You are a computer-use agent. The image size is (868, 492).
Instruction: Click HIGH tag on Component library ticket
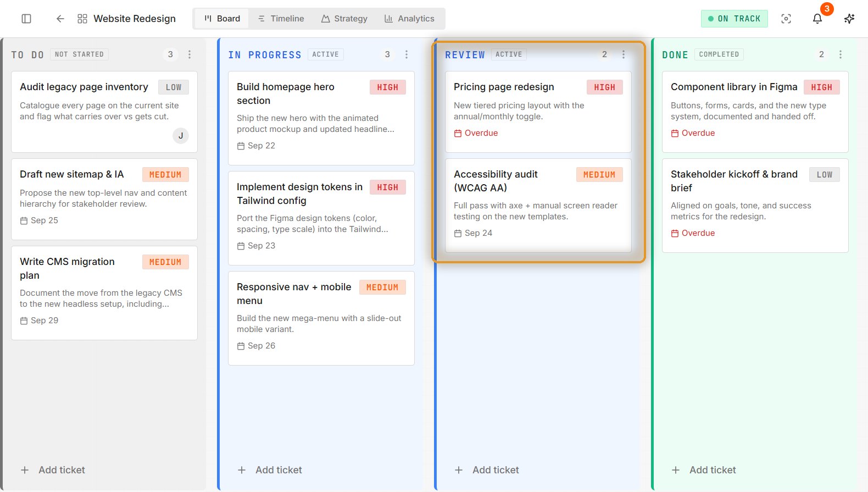click(822, 87)
